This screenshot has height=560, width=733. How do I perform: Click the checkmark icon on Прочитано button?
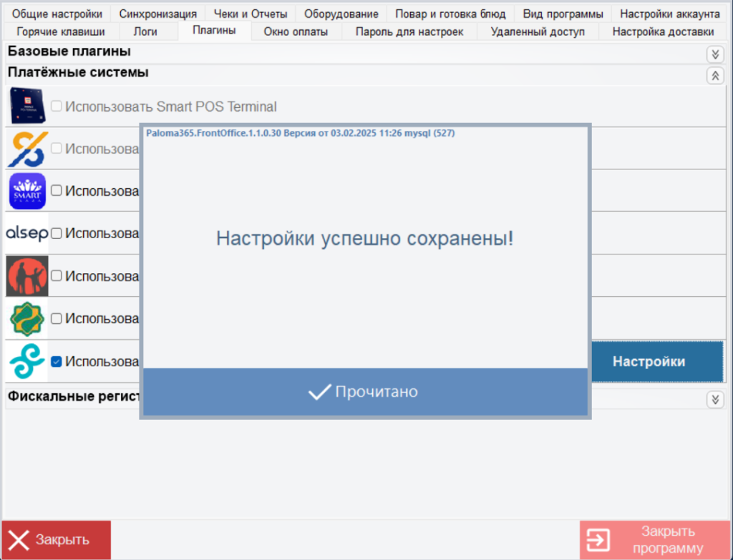click(x=320, y=391)
